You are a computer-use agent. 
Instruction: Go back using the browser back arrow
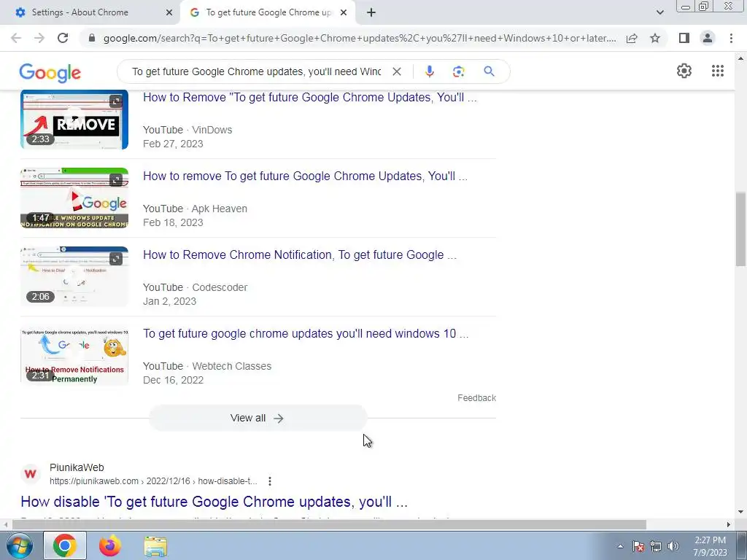[x=16, y=38]
